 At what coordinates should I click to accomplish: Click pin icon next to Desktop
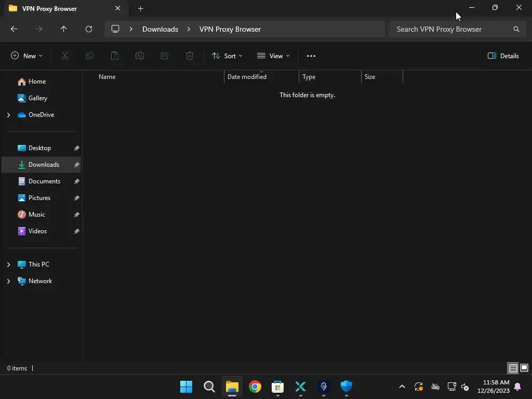tap(77, 148)
